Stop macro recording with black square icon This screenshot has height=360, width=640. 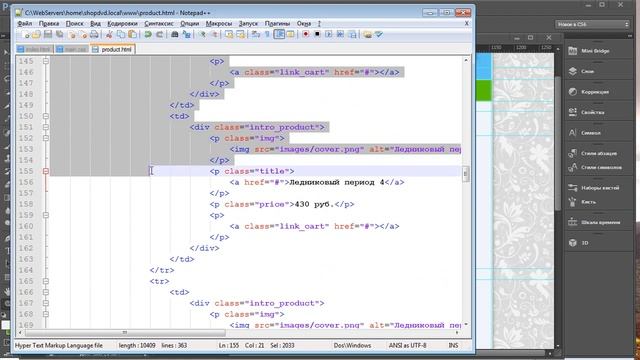tap(317, 35)
